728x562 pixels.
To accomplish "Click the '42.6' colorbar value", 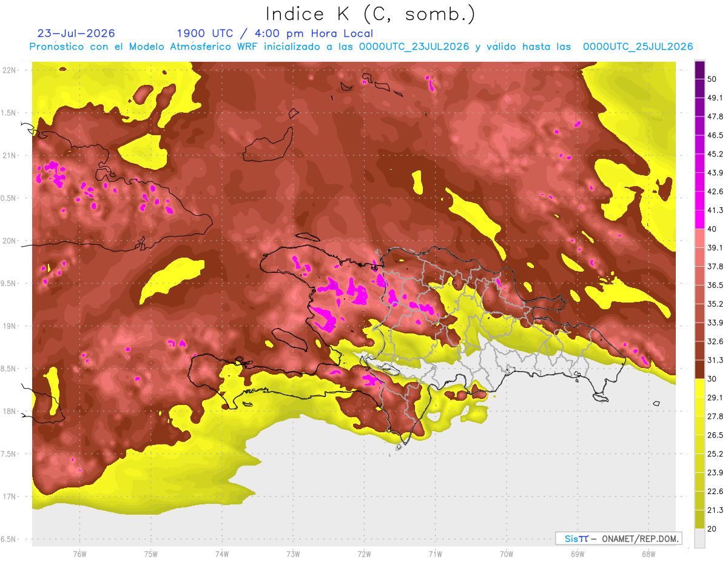I will 715,192.
